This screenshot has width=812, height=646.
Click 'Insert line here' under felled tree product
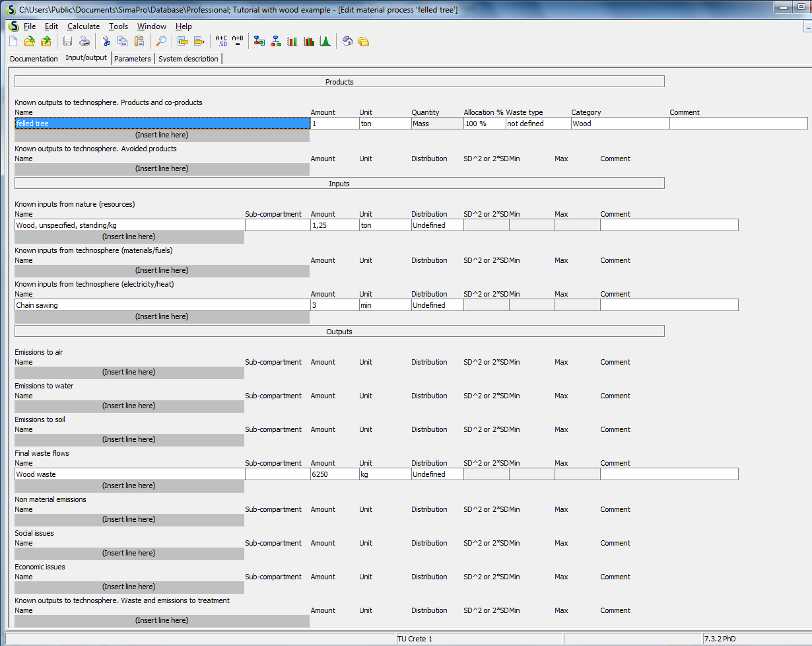162,135
